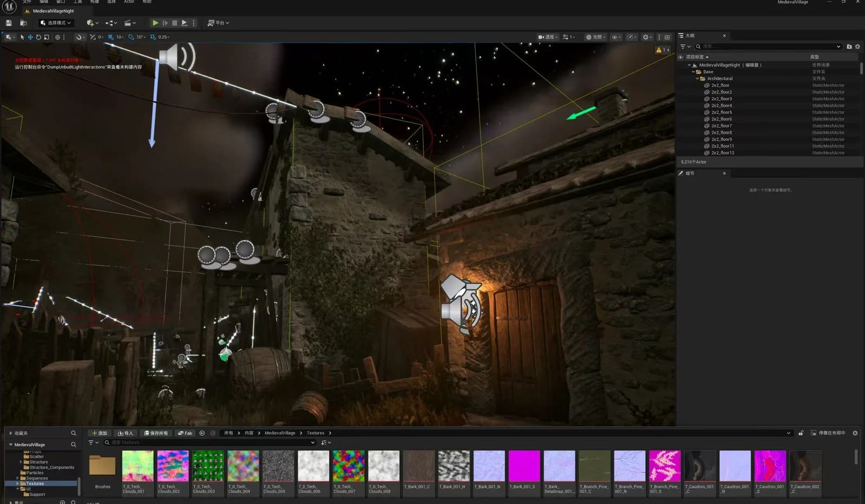Open Outliner settings gear icon
This screenshot has width=865, height=504.
pyautogui.click(x=857, y=46)
